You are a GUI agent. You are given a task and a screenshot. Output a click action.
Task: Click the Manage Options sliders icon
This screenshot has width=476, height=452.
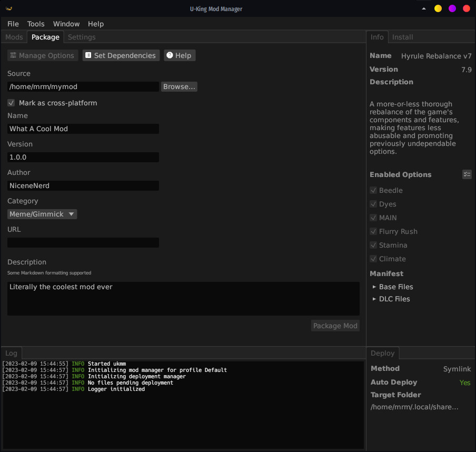[13, 55]
